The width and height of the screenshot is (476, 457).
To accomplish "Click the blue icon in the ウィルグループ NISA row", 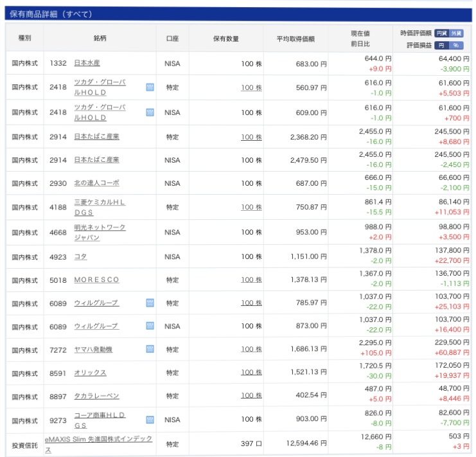I will [x=150, y=326].
